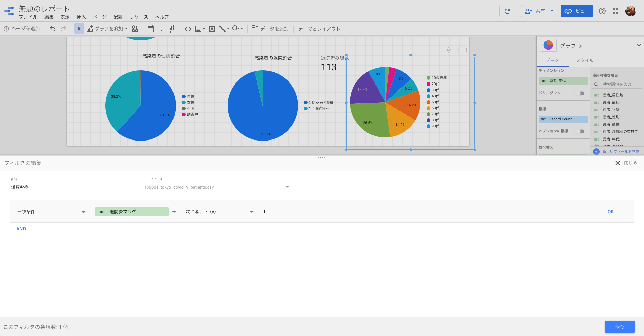Insert a date range control

(x=151, y=29)
